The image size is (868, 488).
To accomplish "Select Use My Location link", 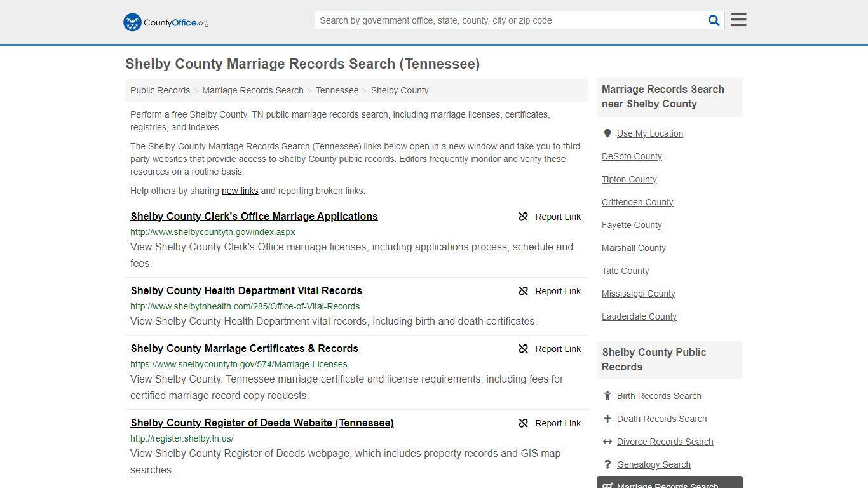I will (650, 133).
